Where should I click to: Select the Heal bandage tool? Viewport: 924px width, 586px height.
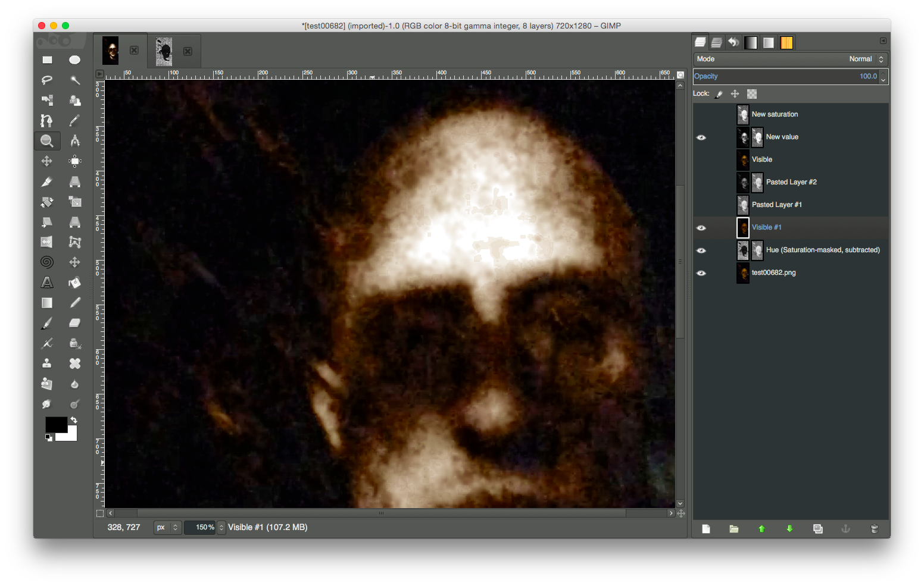74,363
